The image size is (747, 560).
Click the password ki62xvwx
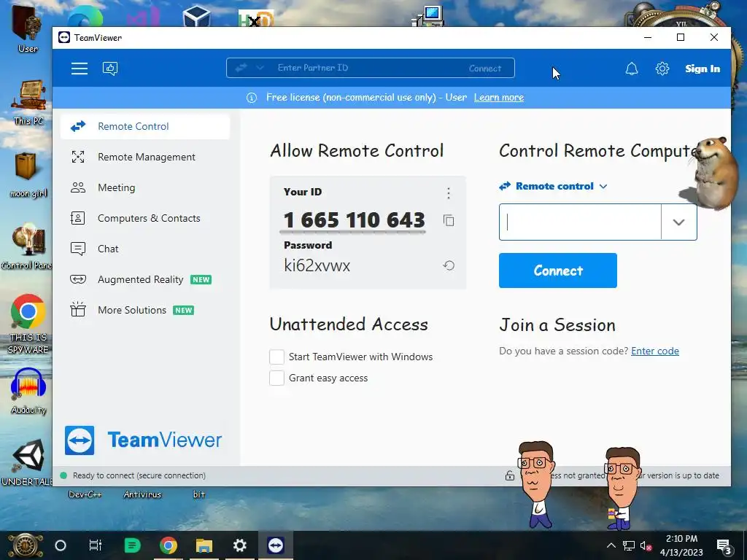(x=317, y=265)
